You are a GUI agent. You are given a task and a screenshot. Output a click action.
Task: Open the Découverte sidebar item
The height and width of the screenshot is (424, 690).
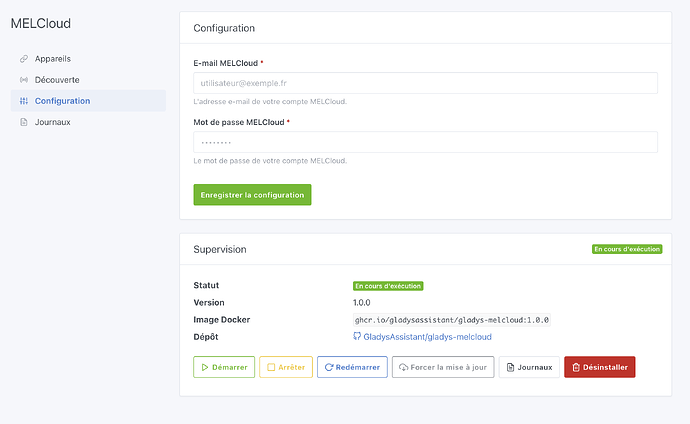pos(88,80)
